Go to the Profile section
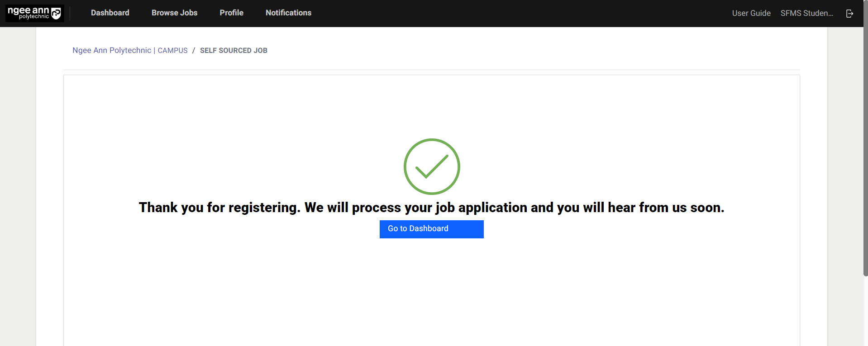Screen dimensions: 868x346 pos(231,13)
